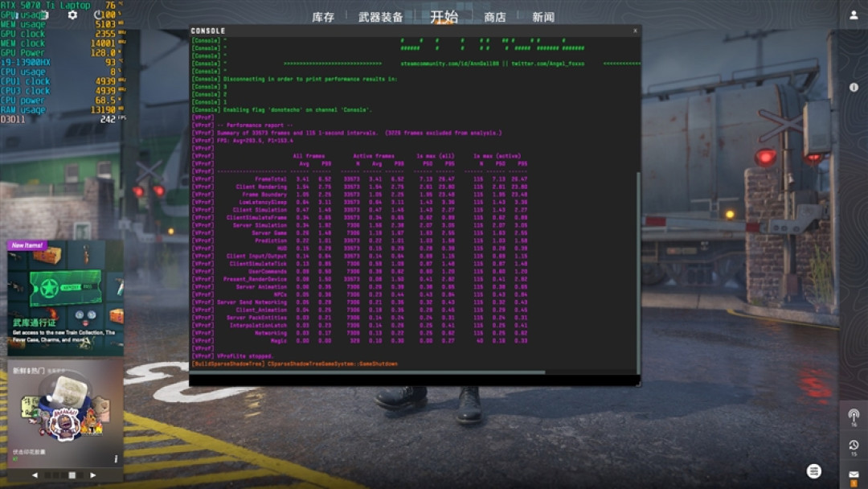This screenshot has width=868, height=489.
Task: Show the previous featured store item
Action: coord(35,475)
